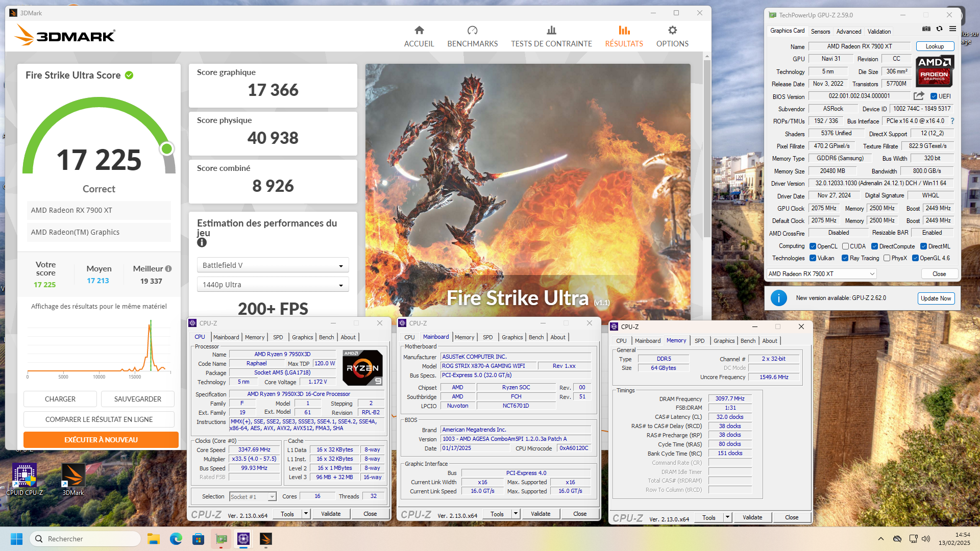Open the Battlefield V game dropdown
This screenshot has width=980, height=551.
coord(273,265)
